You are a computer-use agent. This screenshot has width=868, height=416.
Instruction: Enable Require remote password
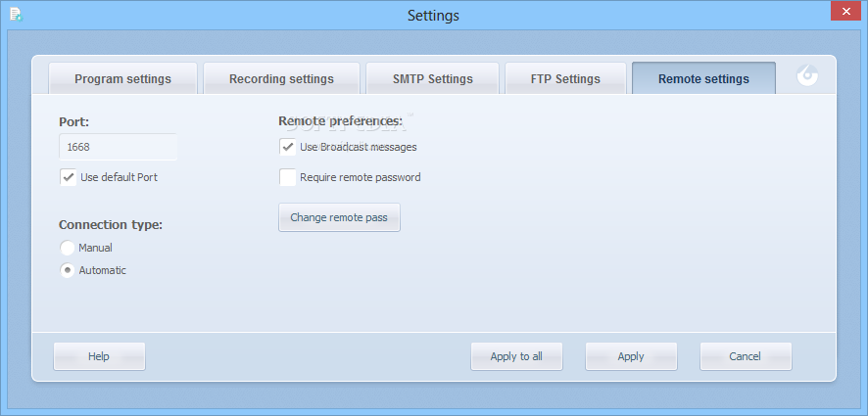click(x=287, y=177)
